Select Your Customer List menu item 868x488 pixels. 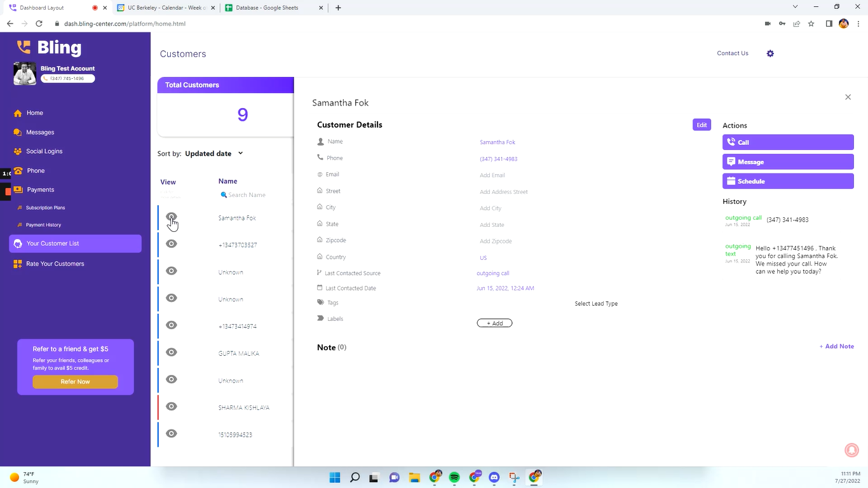coord(75,243)
